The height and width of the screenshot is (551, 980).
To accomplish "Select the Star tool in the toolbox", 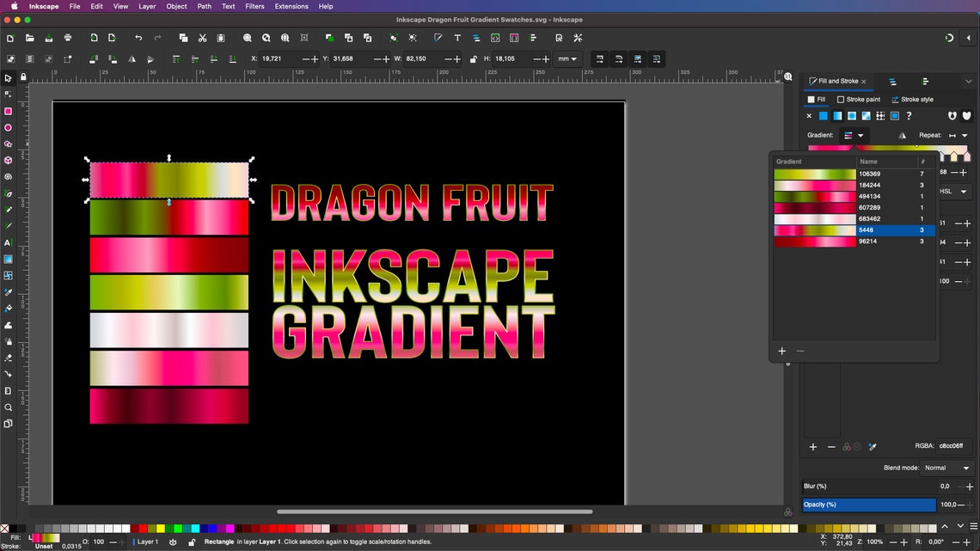I will [9, 144].
